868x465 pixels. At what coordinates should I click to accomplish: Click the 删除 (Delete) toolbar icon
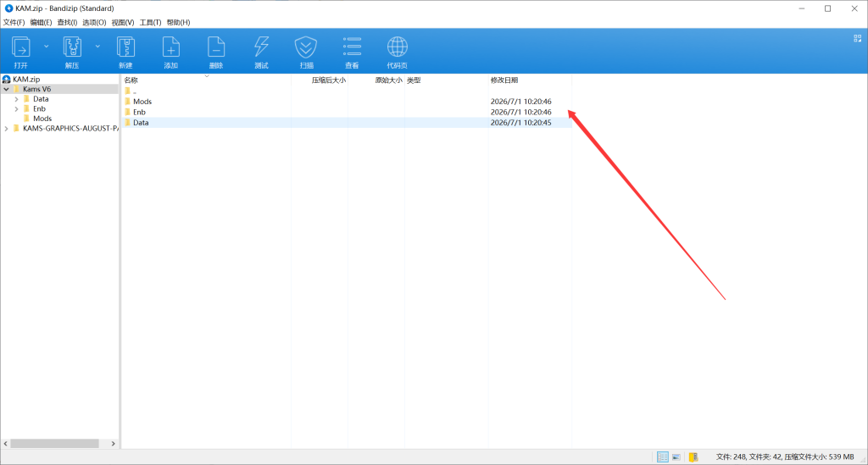pos(216,52)
